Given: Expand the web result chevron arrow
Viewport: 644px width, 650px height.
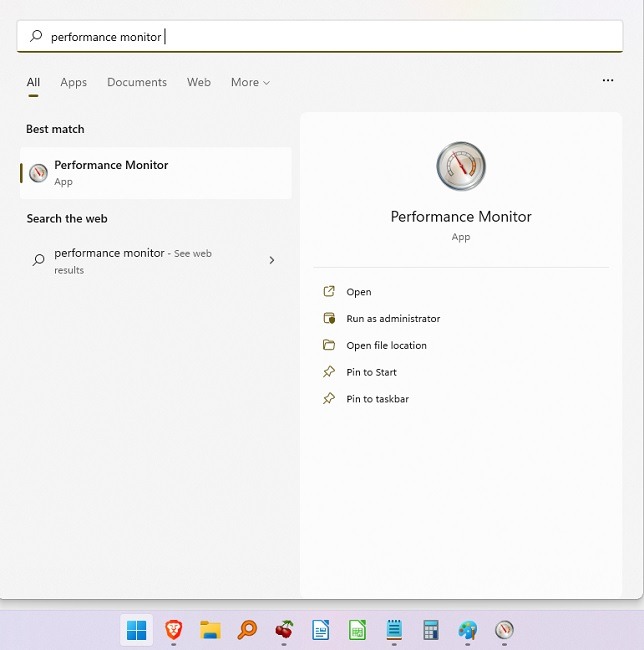Looking at the screenshot, I should [272, 260].
